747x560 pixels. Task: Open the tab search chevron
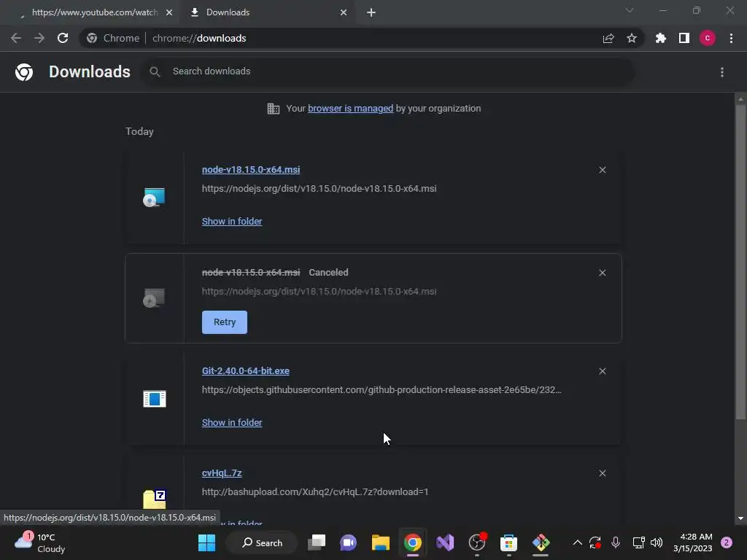[x=630, y=10]
